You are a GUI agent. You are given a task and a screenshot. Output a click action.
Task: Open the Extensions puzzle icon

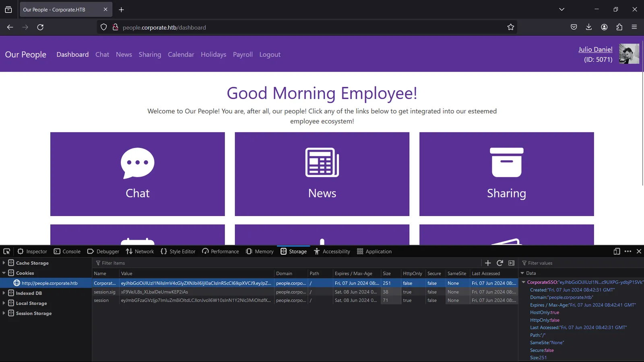[x=619, y=27]
